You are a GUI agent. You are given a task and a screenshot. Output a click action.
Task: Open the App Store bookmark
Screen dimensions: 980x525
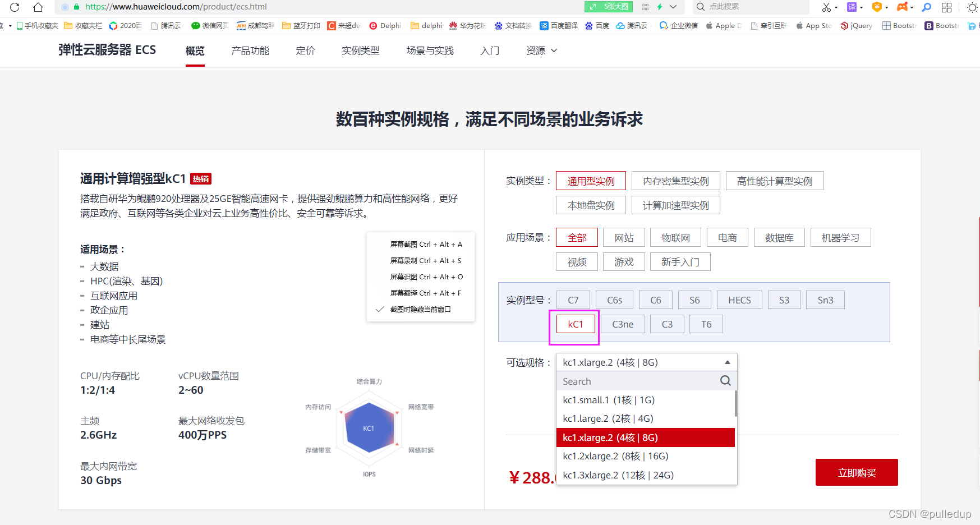click(x=814, y=26)
